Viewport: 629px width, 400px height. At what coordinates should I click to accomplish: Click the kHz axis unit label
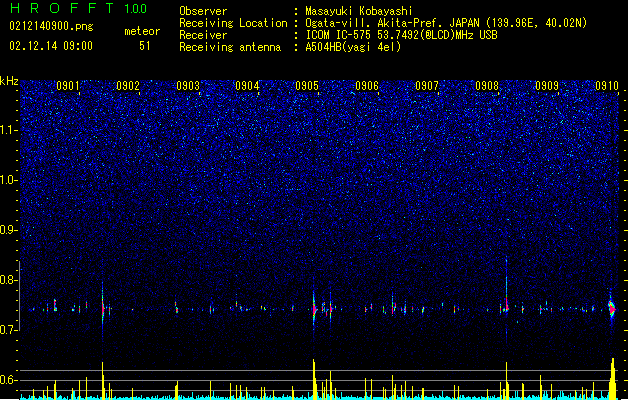(9, 81)
